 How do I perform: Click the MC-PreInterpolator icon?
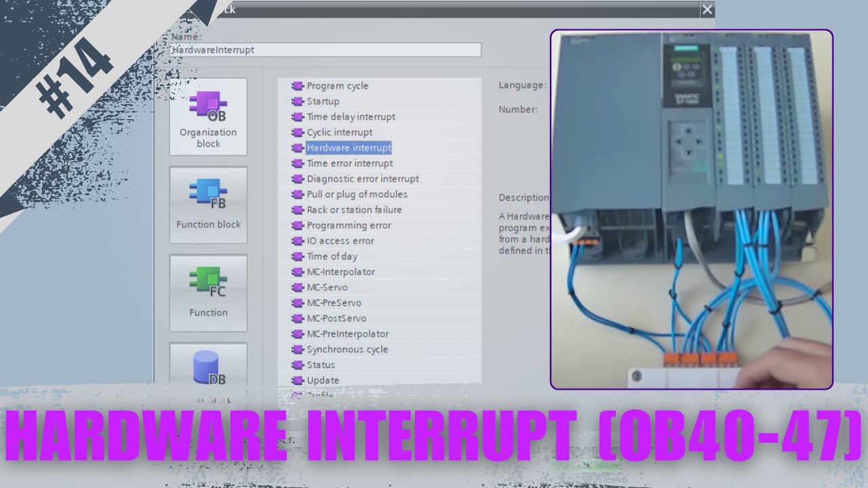297,334
